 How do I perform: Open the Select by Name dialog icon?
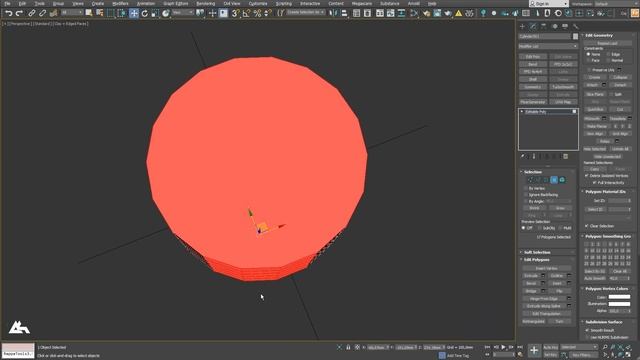point(100,13)
